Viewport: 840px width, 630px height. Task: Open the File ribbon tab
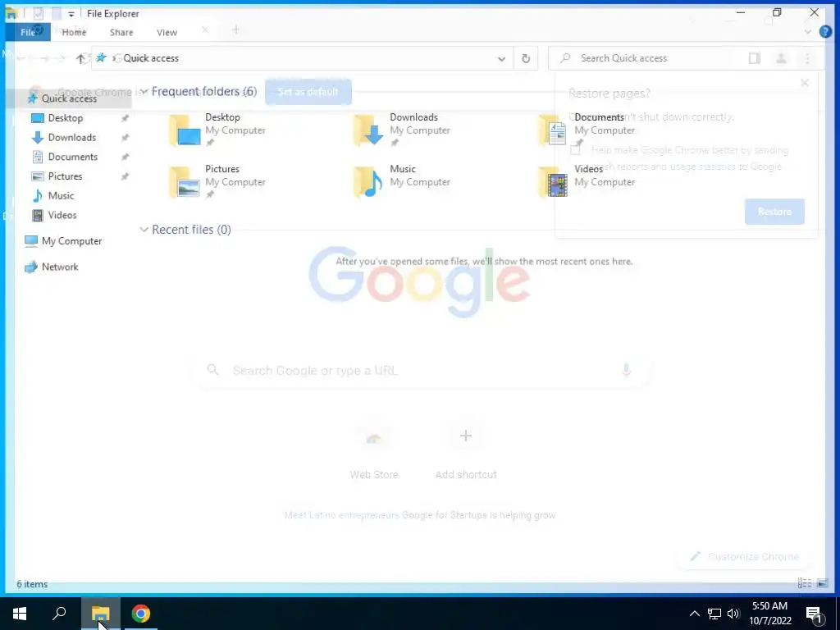28,32
